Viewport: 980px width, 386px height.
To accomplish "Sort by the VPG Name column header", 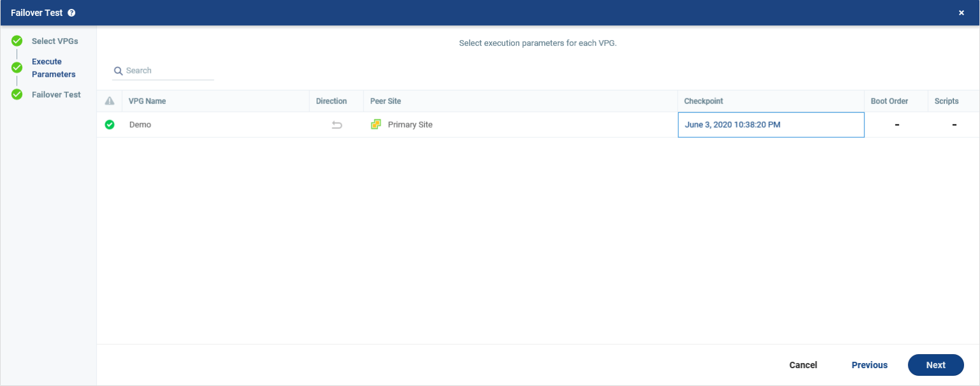I will tap(145, 101).
